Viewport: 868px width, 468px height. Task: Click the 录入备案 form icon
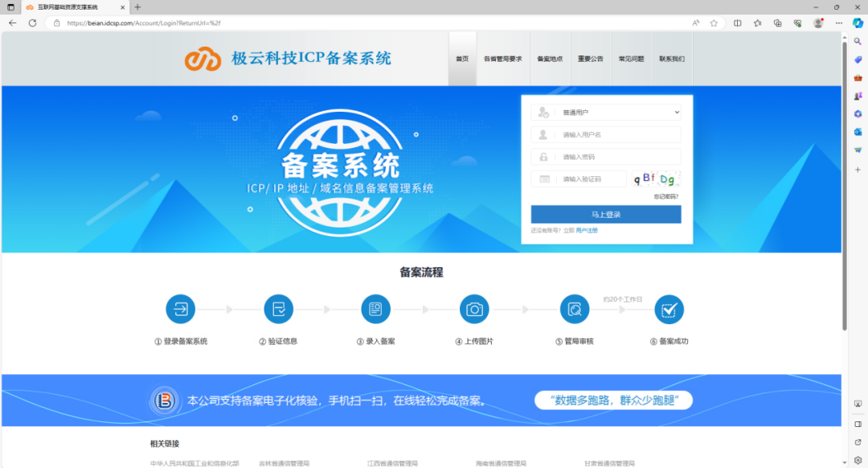tap(375, 308)
